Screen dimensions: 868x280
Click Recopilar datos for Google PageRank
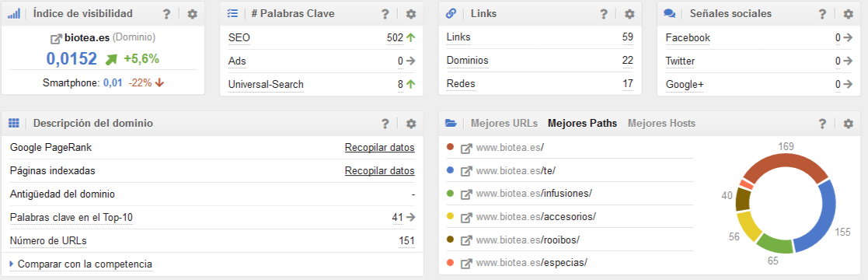(x=380, y=148)
